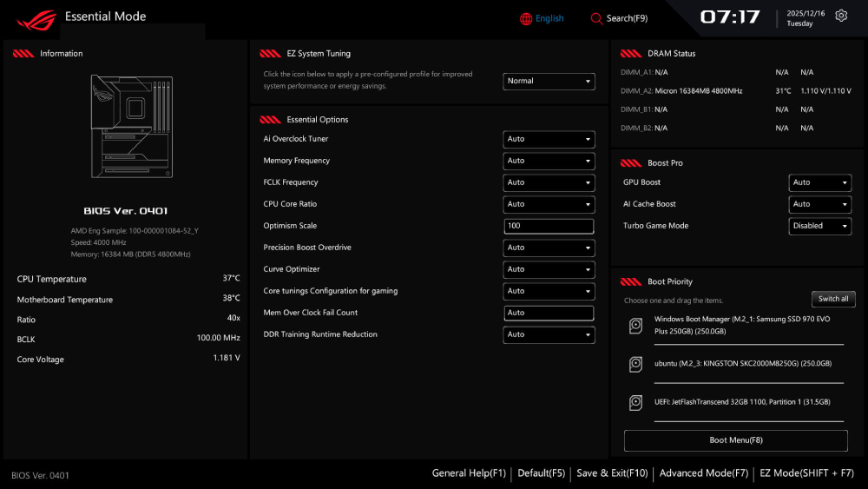Expand the GPU Boost dropdown
The height and width of the screenshot is (489, 868).
(x=819, y=182)
